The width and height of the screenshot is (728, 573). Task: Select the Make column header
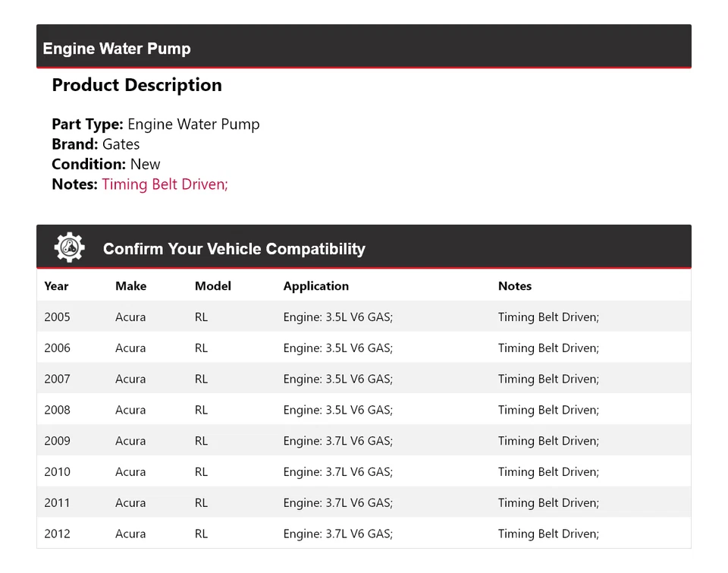coord(130,286)
